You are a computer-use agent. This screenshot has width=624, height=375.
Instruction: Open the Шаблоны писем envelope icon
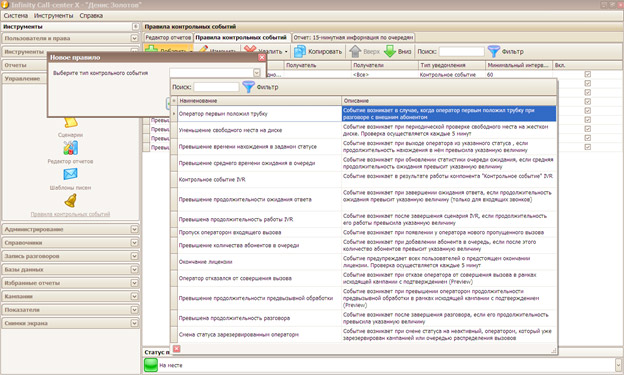(70, 174)
